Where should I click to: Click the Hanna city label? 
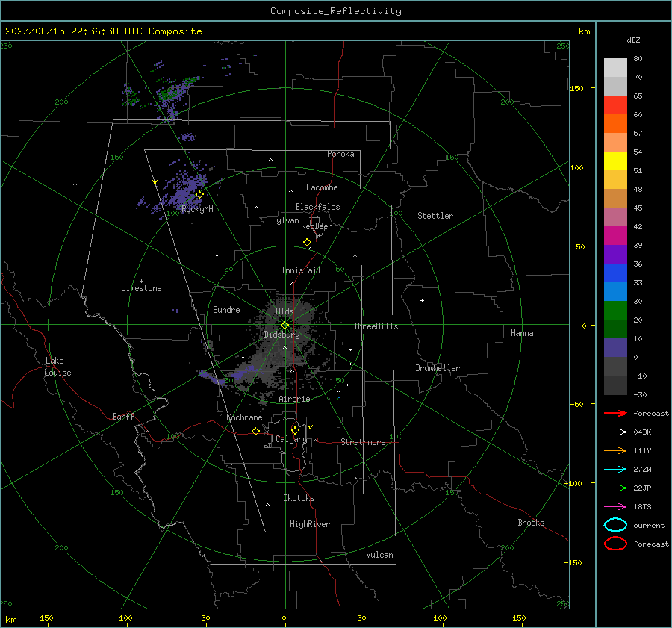(x=522, y=333)
